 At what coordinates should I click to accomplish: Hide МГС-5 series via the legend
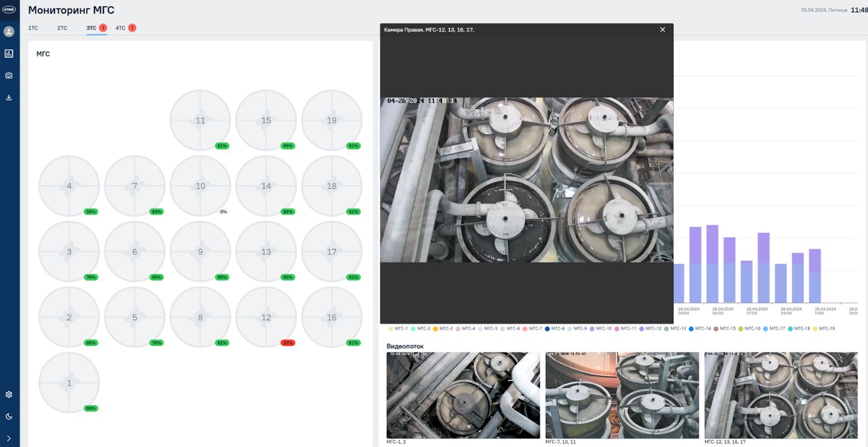488,329
